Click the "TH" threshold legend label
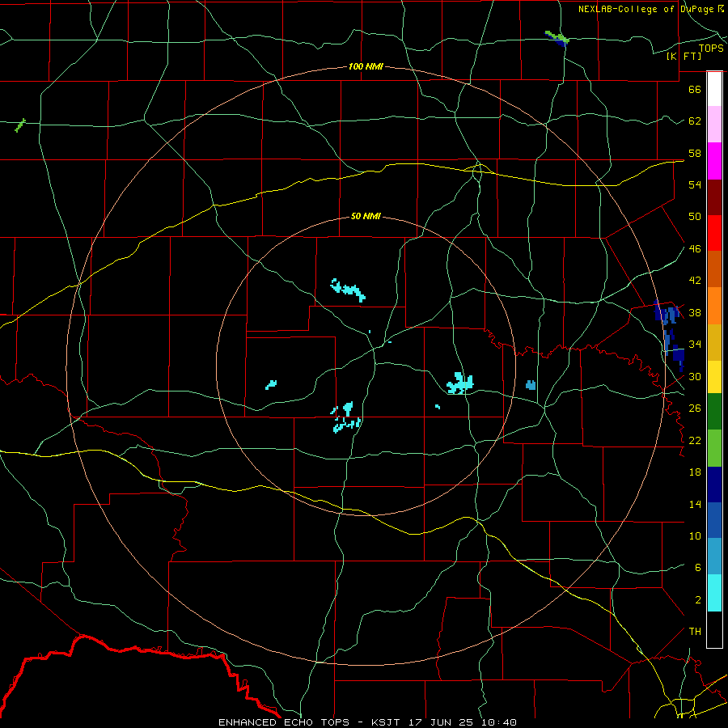The width and height of the screenshot is (728, 728). (695, 631)
